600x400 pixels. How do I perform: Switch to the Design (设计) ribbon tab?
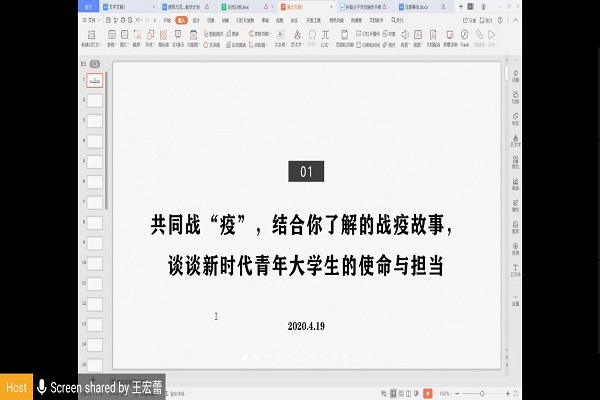(x=196, y=18)
